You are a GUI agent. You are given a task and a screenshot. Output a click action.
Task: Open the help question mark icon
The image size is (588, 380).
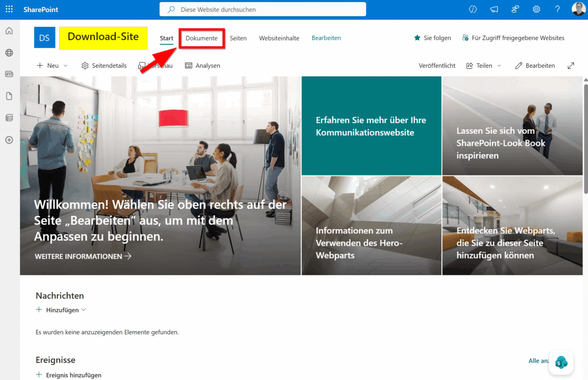[x=557, y=9]
